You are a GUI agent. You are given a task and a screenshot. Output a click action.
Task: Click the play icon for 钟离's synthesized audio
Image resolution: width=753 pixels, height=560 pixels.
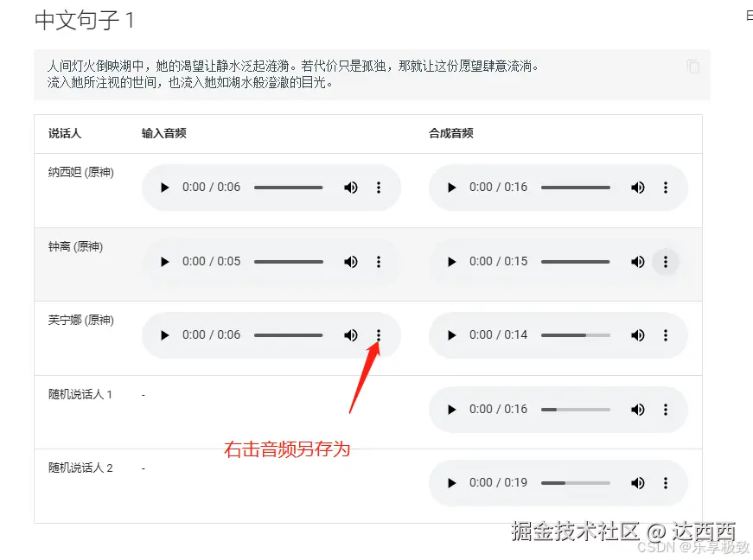(450, 261)
